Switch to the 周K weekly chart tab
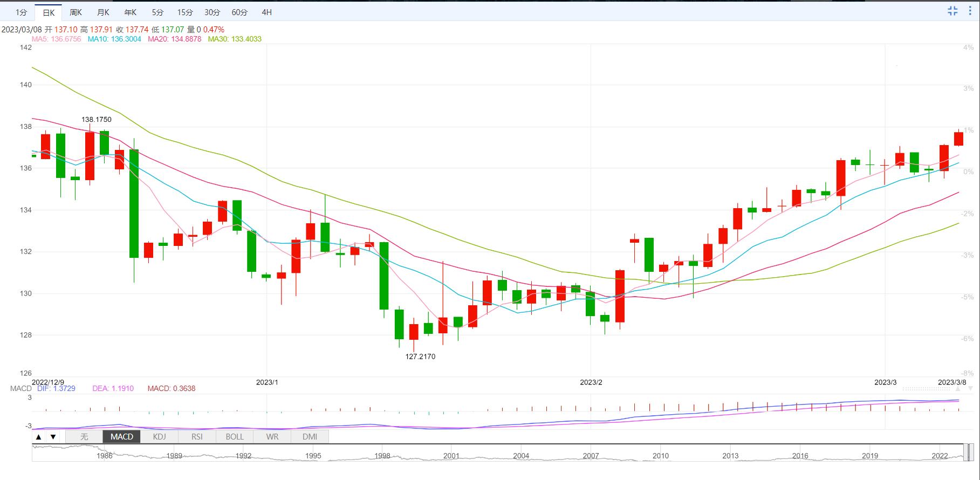The height and width of the screenshot is (480, 980). coord(76,12)
